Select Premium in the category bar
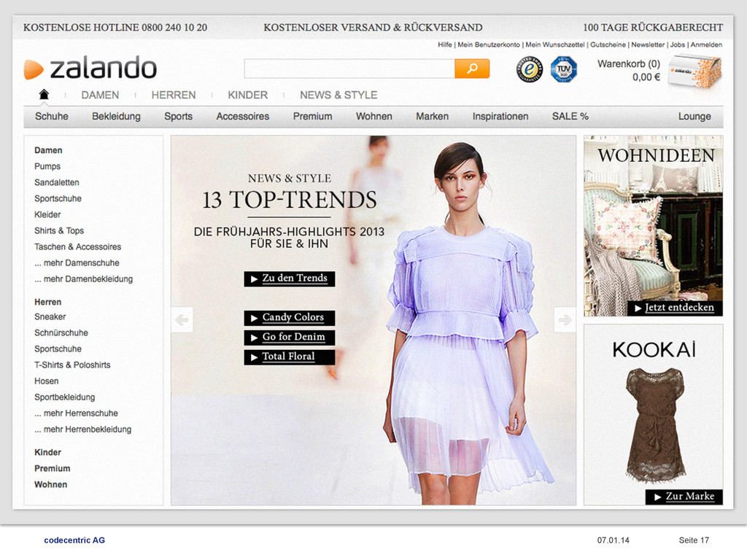 pyautogui.click(x=312, y=116)
